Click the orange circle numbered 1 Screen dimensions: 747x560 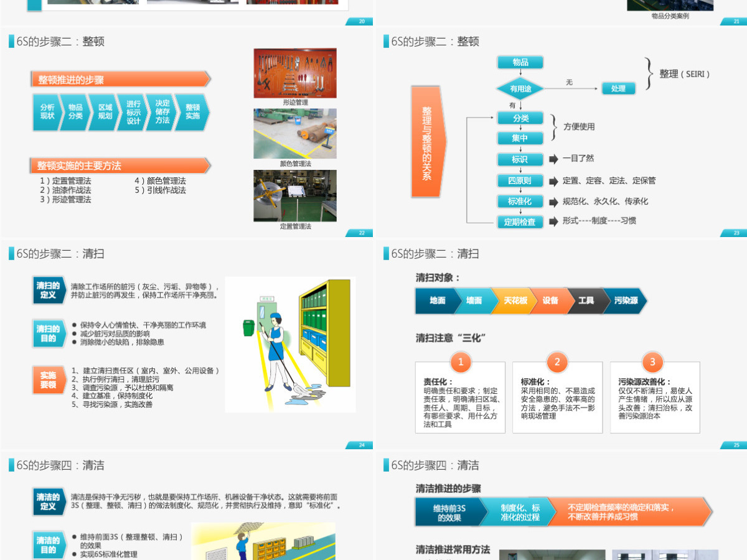click(461, 362)
